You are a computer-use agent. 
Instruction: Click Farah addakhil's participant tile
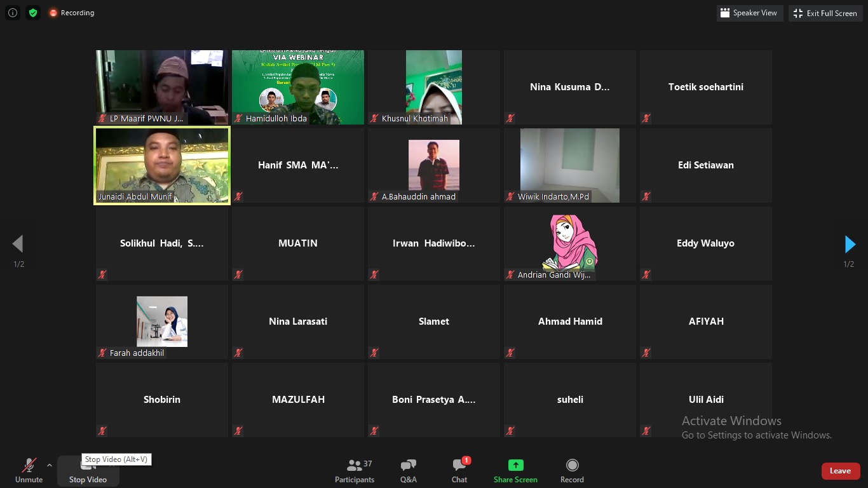tap(162, 322)
